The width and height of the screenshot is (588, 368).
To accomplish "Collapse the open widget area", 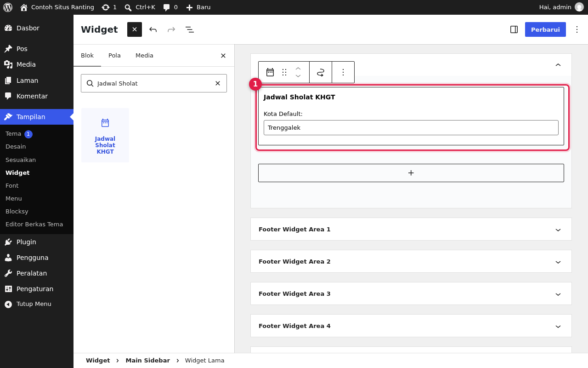I will tap(558, 65).
